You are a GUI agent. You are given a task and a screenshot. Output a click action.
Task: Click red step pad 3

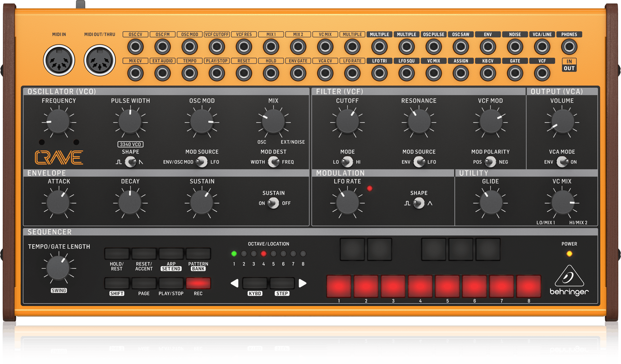click(393, 286)
